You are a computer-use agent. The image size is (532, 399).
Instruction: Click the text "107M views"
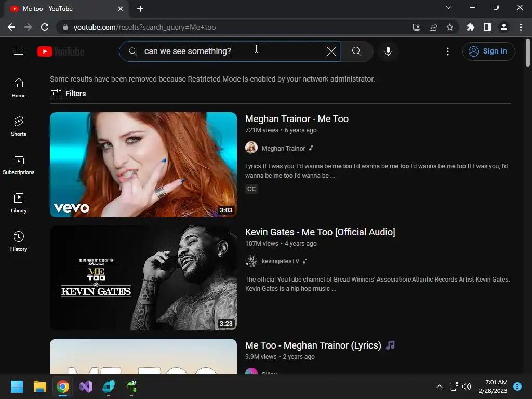[262, 244]
